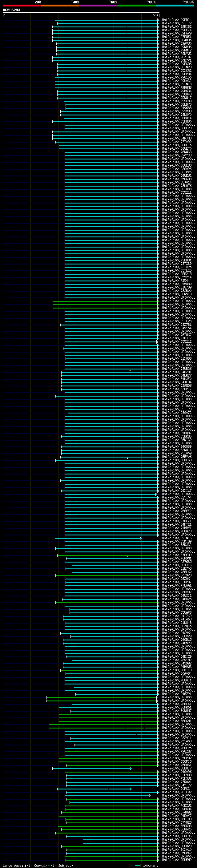This screenshot has width=197, height=868.
Task: Click the green ~80% identity legend bar
Action: coord(137,6)
